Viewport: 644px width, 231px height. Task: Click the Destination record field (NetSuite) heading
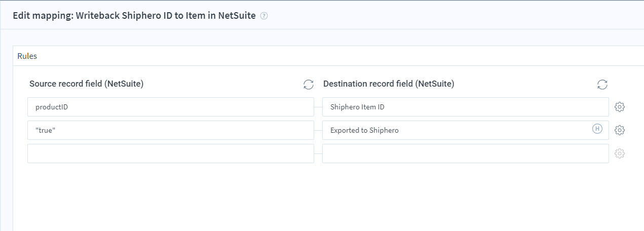pyautogui.click(x=389, y=84)
